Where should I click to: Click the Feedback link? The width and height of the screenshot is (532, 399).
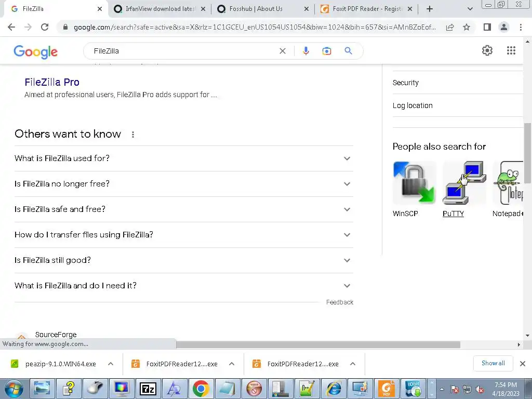click(x=340, y=302)
